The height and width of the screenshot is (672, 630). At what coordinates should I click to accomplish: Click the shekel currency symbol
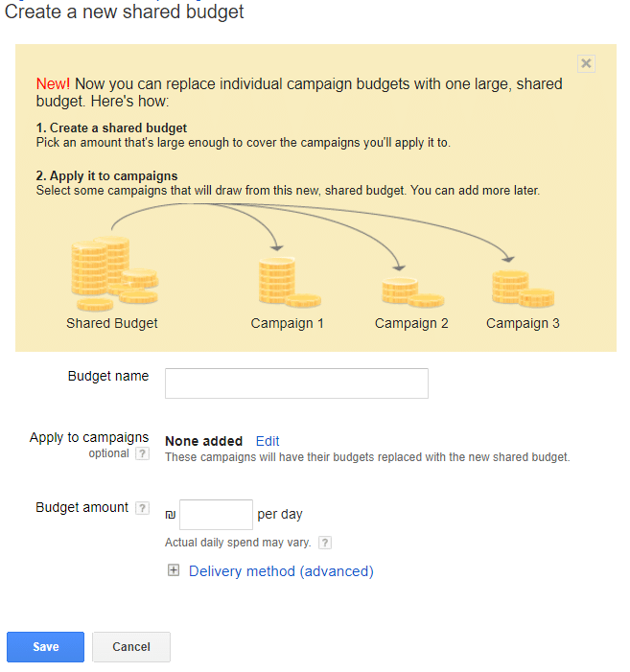pyautogui.click(x=171, y=515)
